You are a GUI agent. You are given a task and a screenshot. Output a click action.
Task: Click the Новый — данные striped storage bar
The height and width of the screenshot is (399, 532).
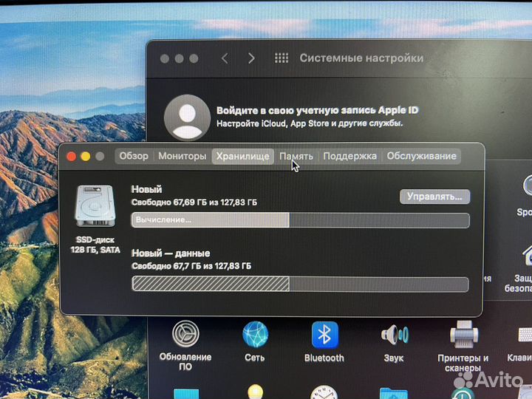pyautogui.click(x=300, y=284)
